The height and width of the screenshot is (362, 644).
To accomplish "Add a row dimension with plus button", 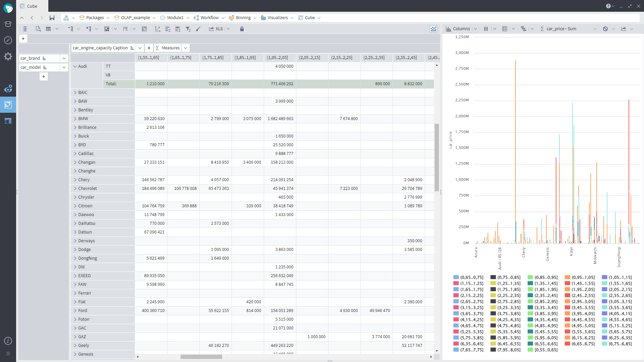I will click(44, 76).
